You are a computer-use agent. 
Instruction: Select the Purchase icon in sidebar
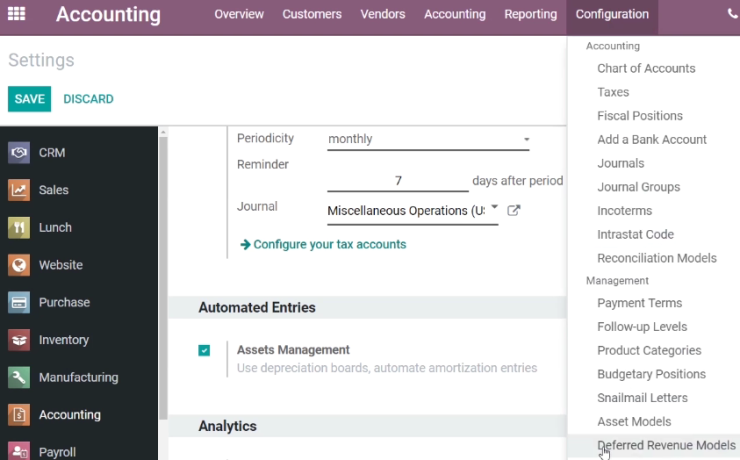[x=19, y=302]
